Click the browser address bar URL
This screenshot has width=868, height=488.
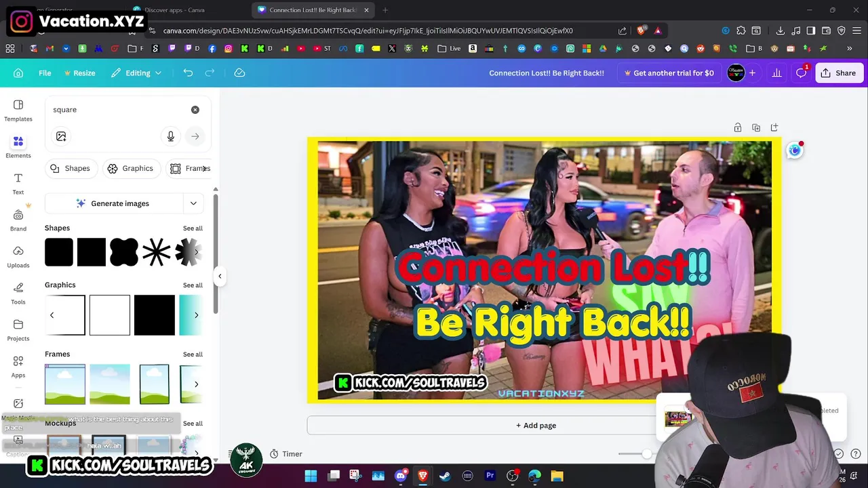(x=368, y=30)
